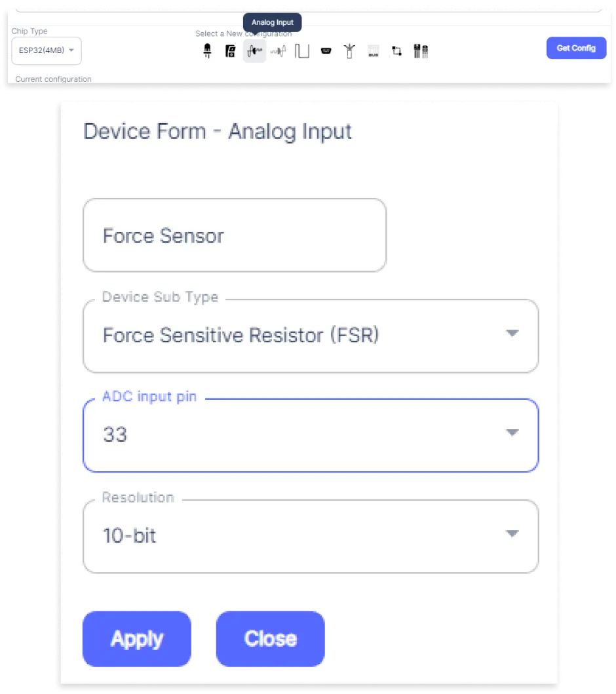Click the Close button
Screen dimensions: 616x694
(x=271, y=639)
